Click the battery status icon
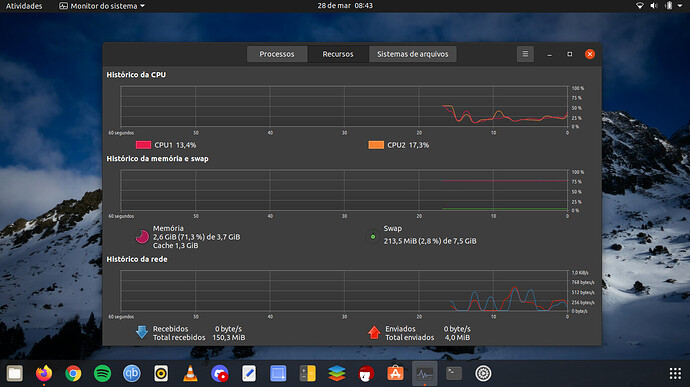This screenshot has height=387, width=690. pyautogui.click(x=669, y=6)
